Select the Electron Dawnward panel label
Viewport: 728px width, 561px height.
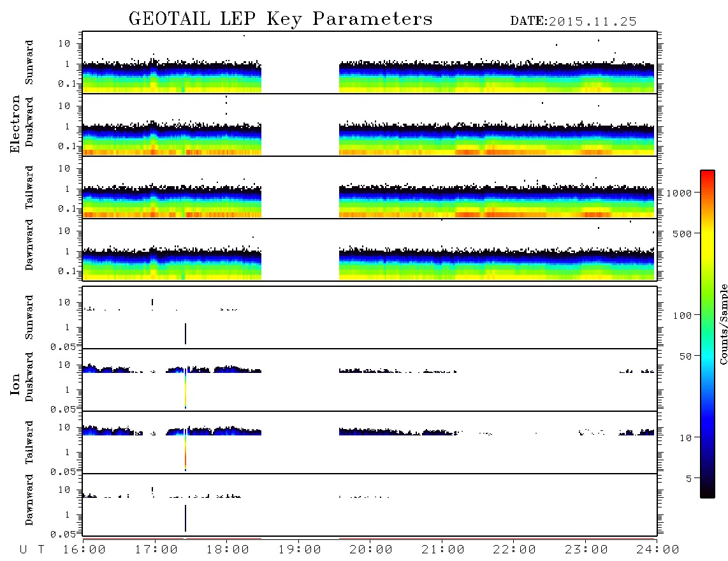pos(29,245)
